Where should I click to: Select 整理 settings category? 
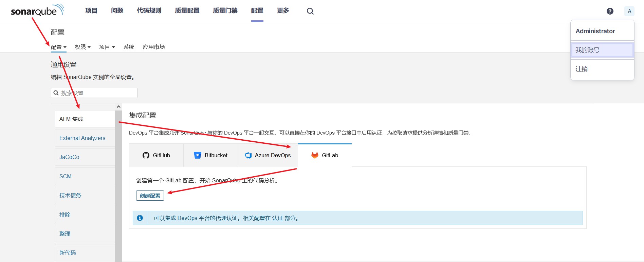pos(85,234)
